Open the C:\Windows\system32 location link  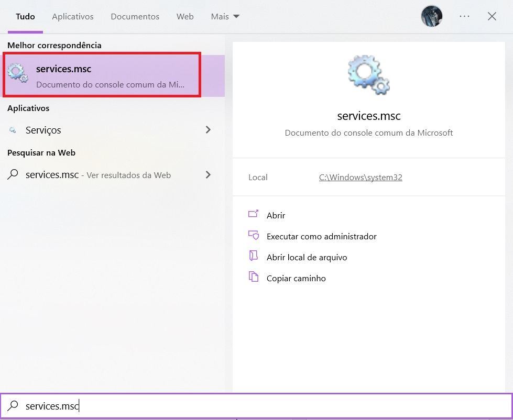click(361, 177)
